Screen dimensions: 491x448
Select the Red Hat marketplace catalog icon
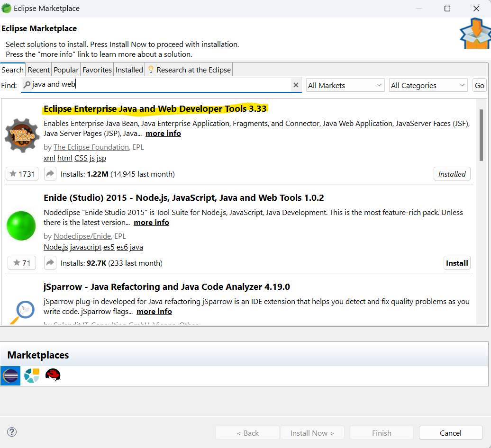pyautogui.click(x=53, y=375)
